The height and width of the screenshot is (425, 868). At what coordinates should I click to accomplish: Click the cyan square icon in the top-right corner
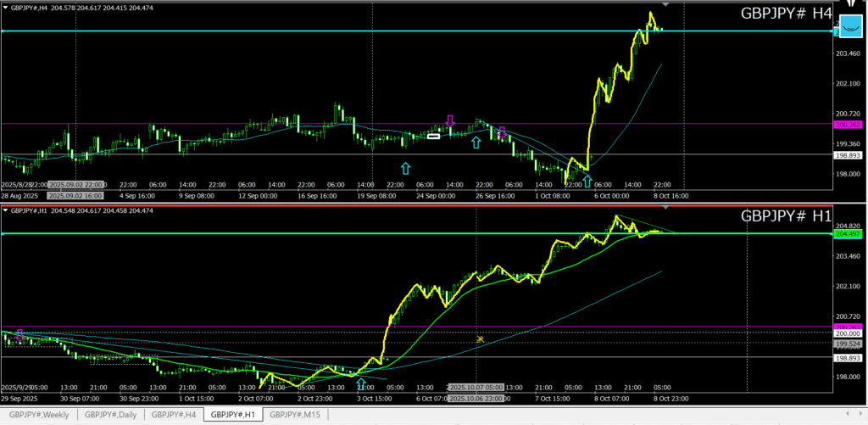tap(849, 27)
